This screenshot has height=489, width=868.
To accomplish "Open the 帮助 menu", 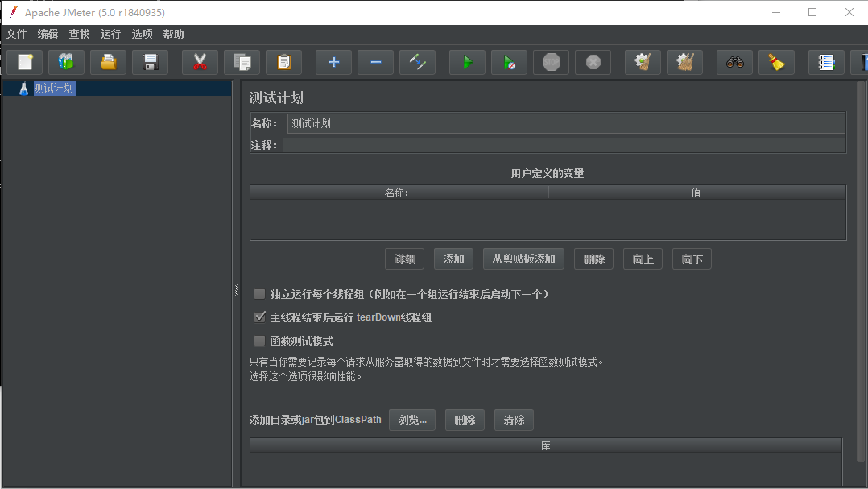I will (173, 35).
